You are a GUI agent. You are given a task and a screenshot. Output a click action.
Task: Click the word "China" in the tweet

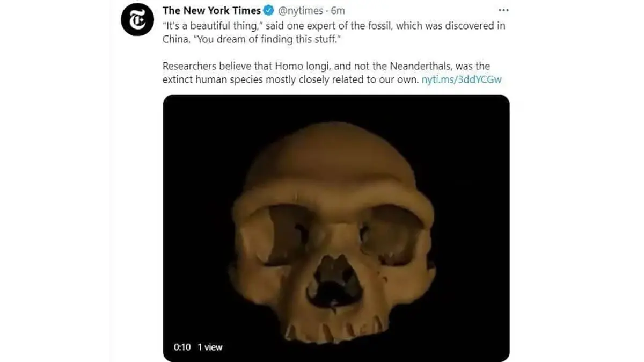[x=174, y=39]
